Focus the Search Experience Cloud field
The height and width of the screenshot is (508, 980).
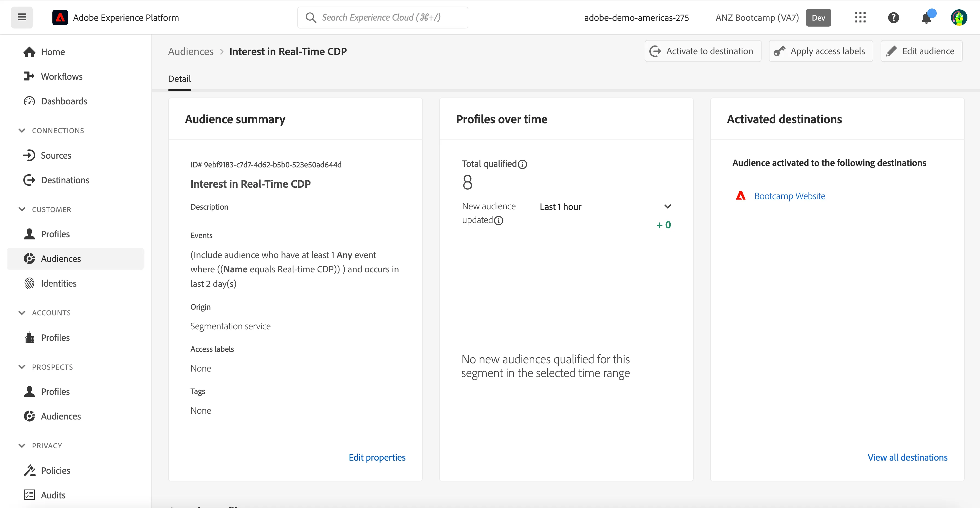(383, 18)
